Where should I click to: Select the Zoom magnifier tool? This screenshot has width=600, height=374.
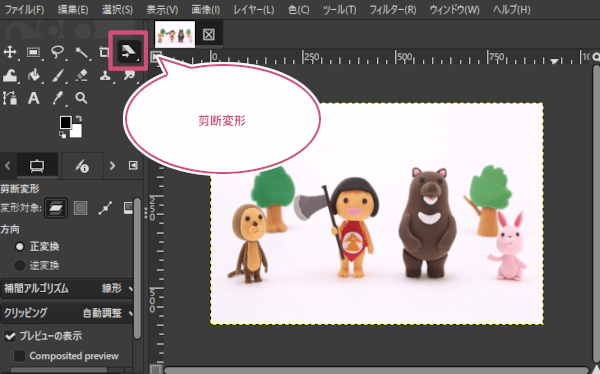81,98
